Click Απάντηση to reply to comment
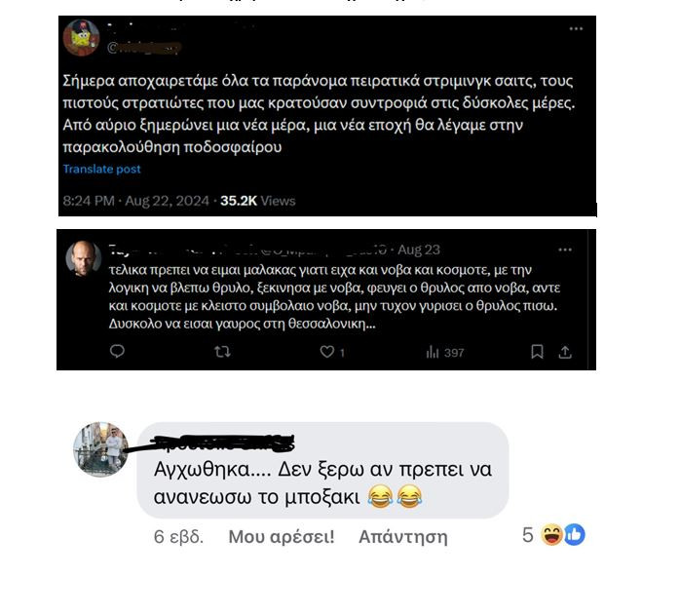The height and width of the screenshot is (616, 680). click(x=403, y=537)
